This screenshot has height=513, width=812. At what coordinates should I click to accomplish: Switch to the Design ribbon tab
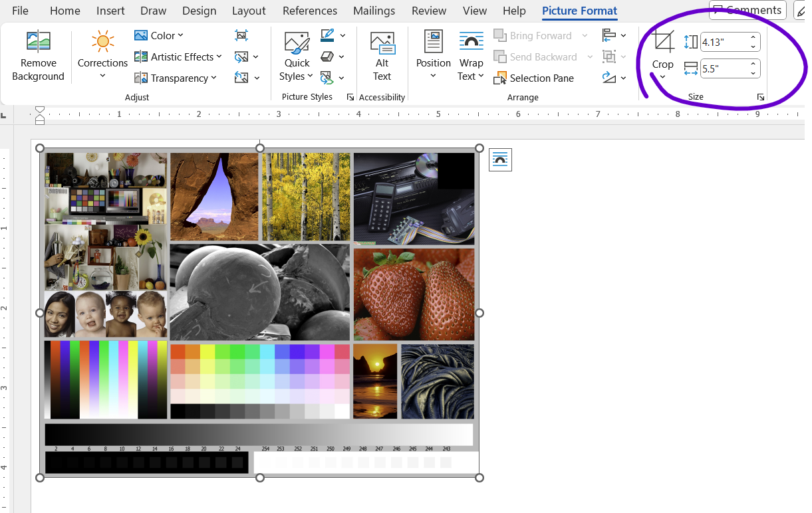tap(199, 11)
